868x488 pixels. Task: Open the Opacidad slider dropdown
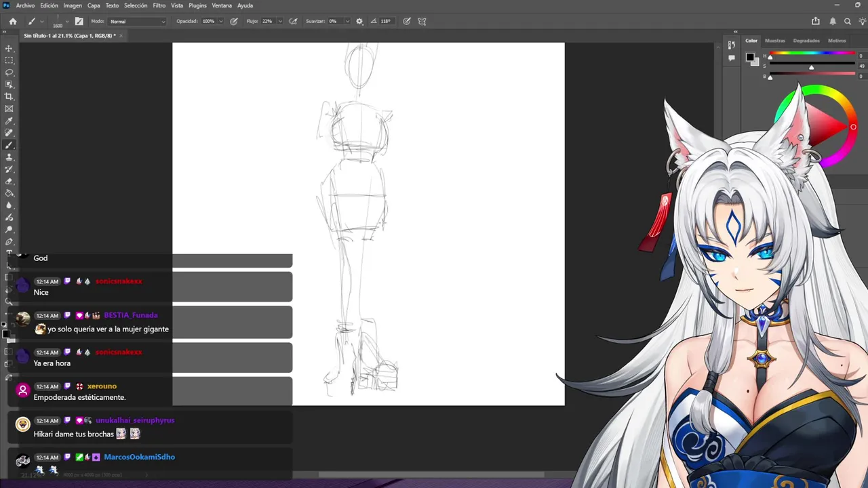click(221, 21)
